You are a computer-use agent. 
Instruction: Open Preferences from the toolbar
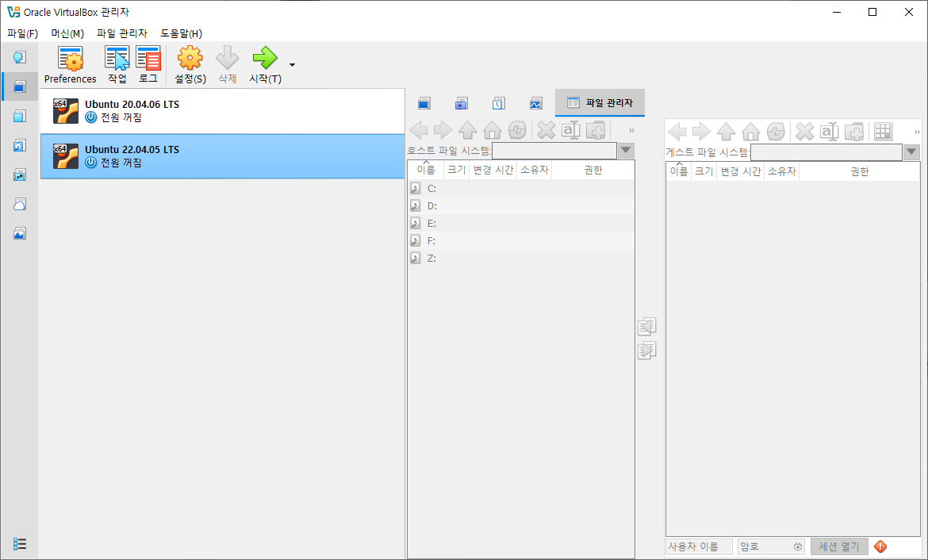click(x=70, y=65)
